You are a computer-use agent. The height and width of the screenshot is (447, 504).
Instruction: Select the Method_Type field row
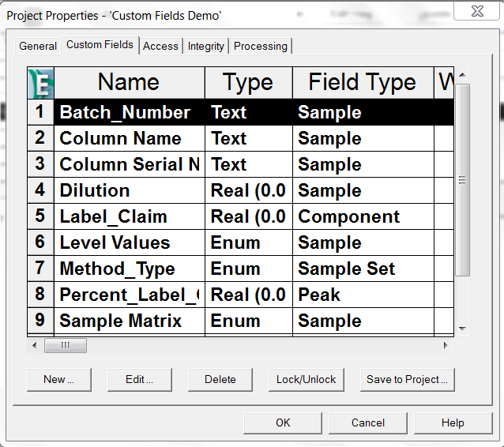[x=117, y=269]
